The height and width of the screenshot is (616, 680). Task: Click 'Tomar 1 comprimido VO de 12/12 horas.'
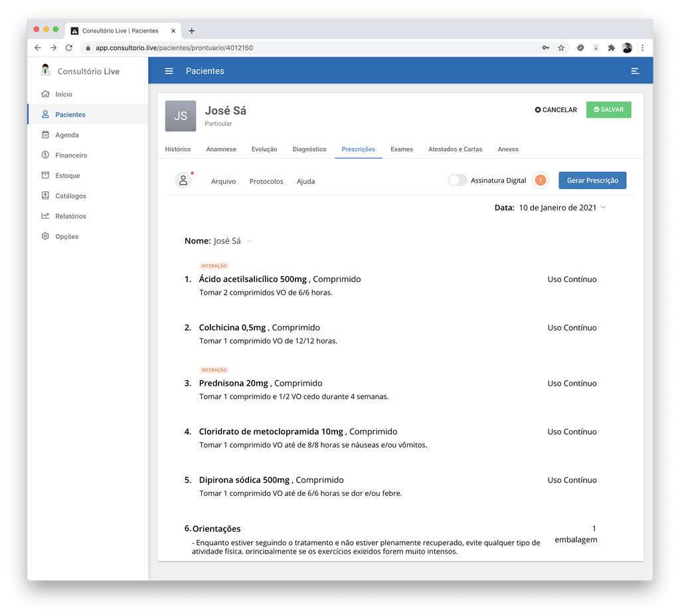(x=268, y=341)
